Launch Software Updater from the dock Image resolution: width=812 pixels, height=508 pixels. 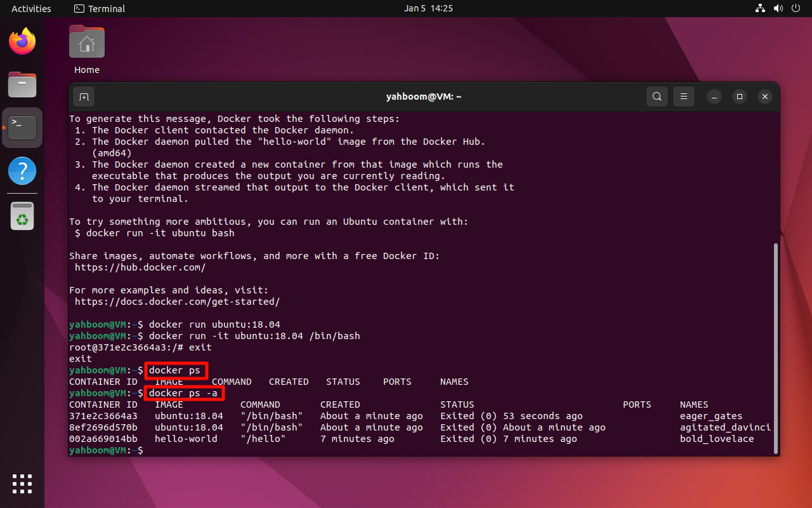tap(22, 215)
